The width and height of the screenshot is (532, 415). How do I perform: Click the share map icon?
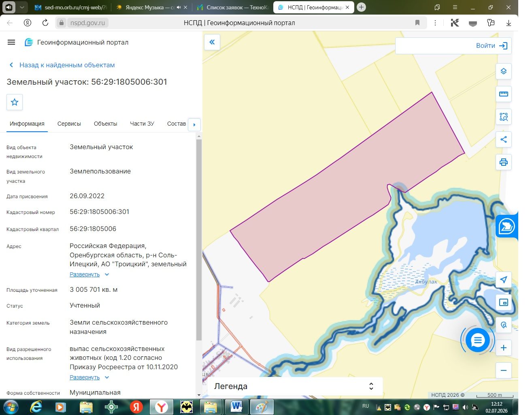(504, 139)
